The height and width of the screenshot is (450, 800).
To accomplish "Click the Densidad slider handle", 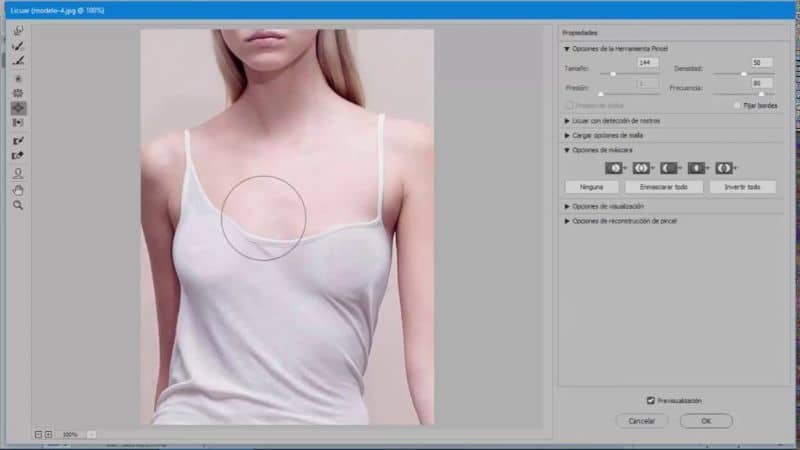I will tap(744, 74).
